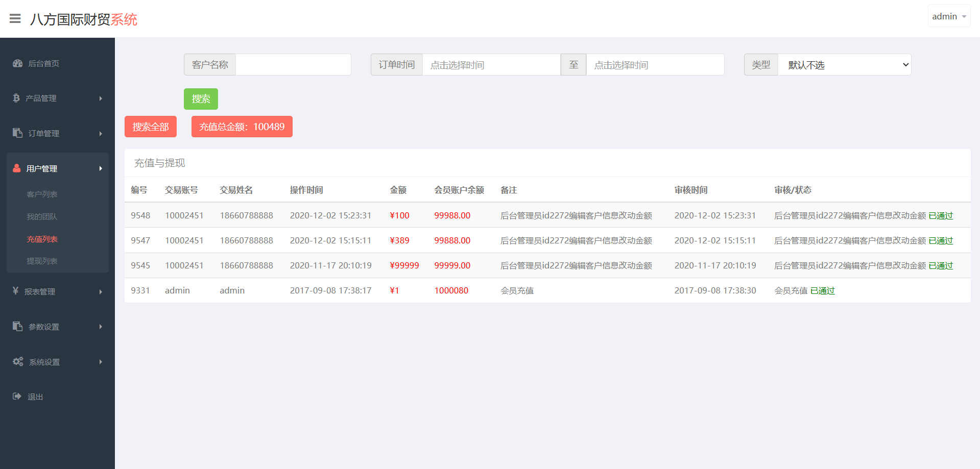Click the copy icon beside 订单管理

click(18, 133)
